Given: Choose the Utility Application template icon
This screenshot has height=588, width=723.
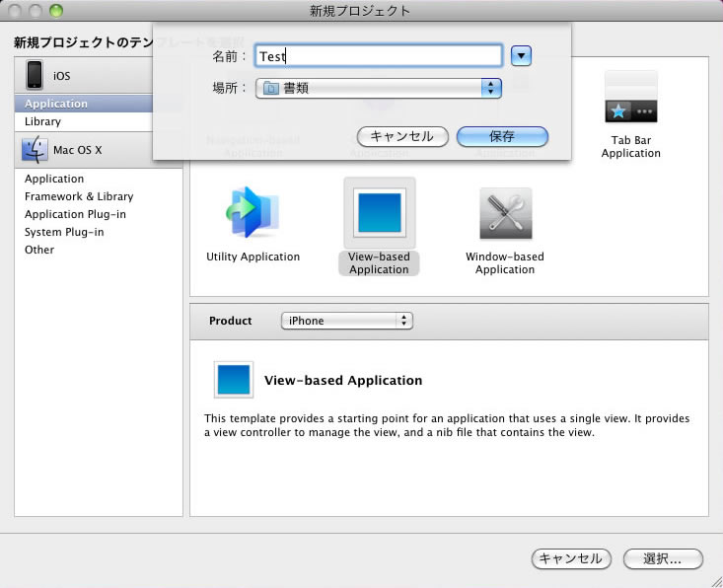Looking at the screenshot, I should pyautogui.click(x=253, y=212).
